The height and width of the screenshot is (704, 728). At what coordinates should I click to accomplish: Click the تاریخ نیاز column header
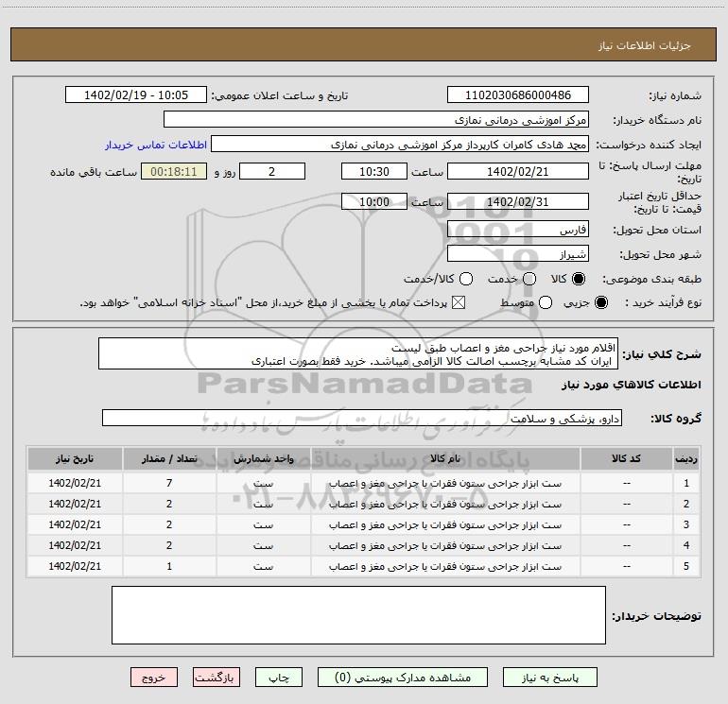tap(75, 458)
